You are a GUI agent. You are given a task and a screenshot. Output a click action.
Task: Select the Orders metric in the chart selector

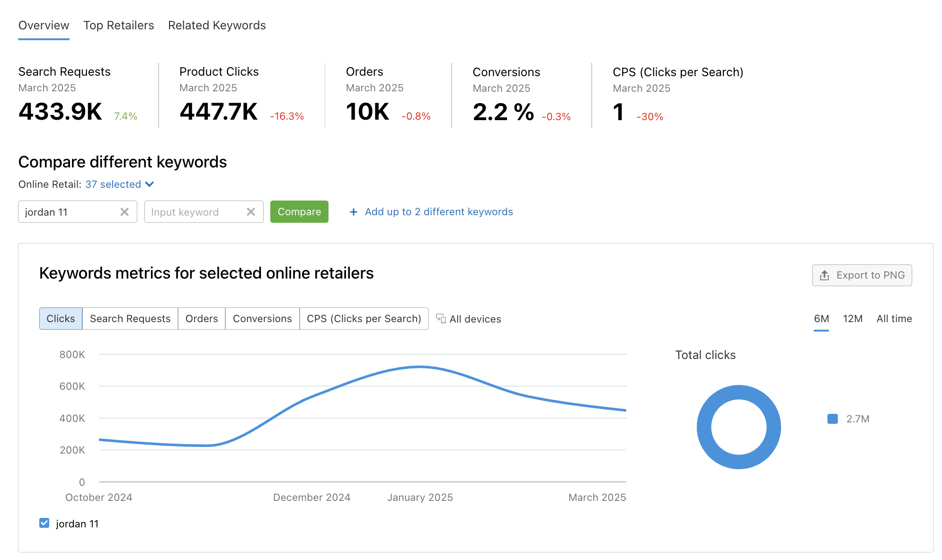coord(201,318)
